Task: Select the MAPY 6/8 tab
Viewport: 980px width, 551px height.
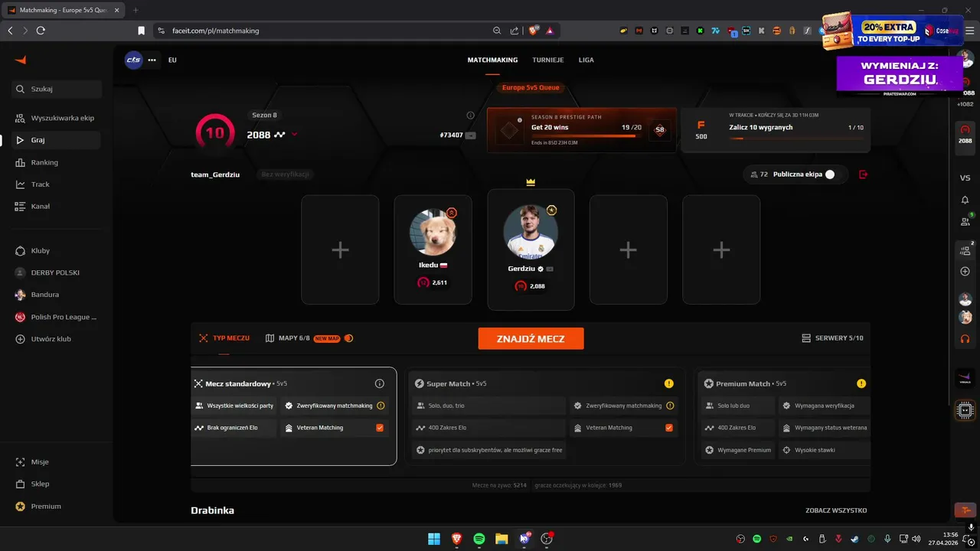Action: pyautogui.click(x=309, y=337)
